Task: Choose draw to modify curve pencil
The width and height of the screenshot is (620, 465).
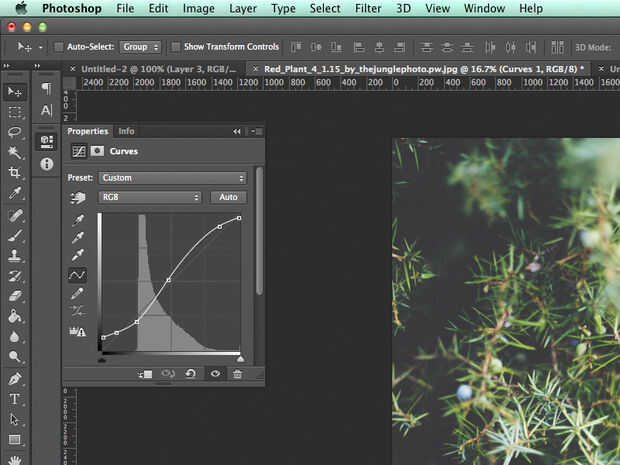Action: (78, 293)
